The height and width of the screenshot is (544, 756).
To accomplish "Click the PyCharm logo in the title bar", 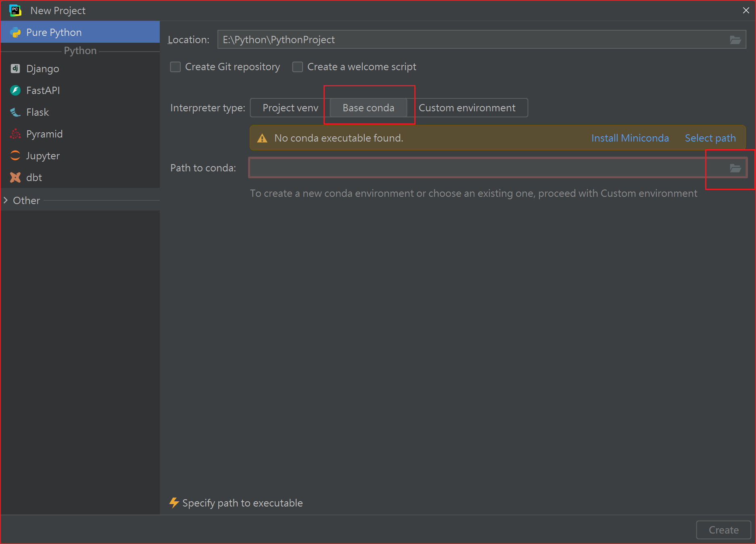I will (x=15, y=10).
